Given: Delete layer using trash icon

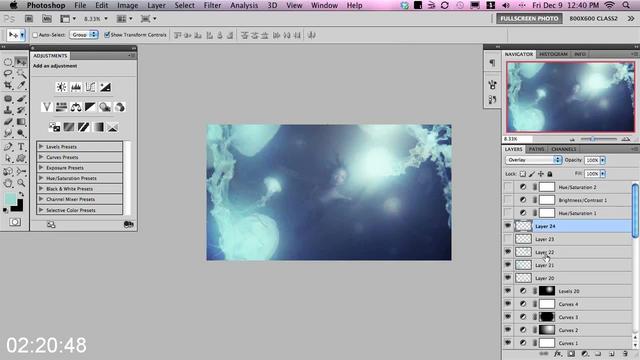Looking at the screenshot, I should pos(625,353).
